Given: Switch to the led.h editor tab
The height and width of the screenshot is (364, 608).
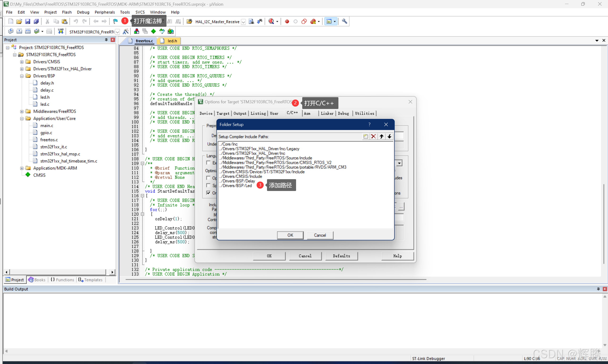Looking at the screenshot, I should click(x=172, y=41).
